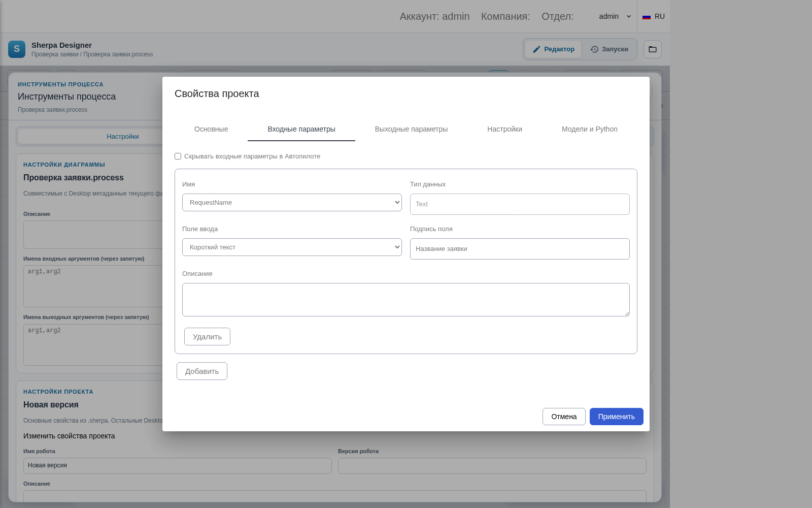Click the 'Аккаунт: admin' header text
The width and height of the screenshot is (812, 508).
434,16
